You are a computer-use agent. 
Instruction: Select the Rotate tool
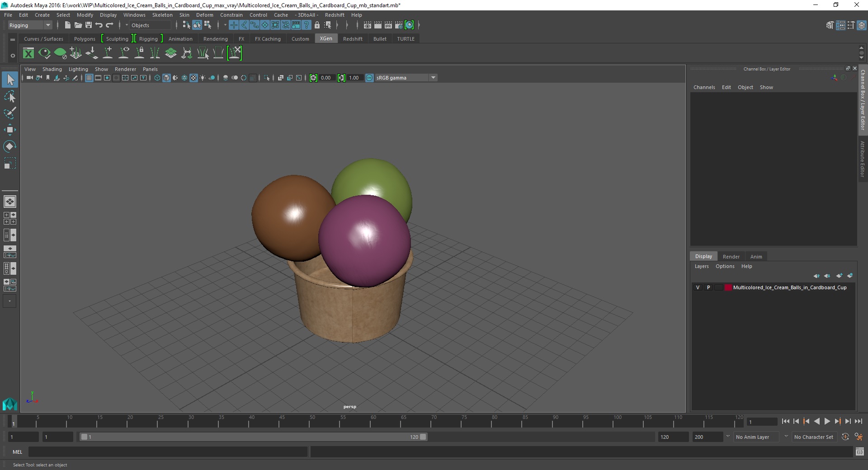tap(10, 146)
